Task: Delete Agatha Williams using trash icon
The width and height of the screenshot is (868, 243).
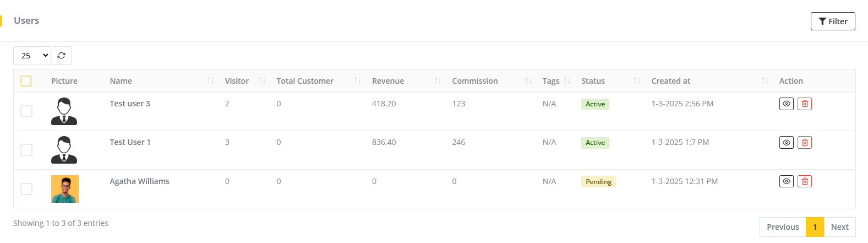Action: click(x=804, y=181)
